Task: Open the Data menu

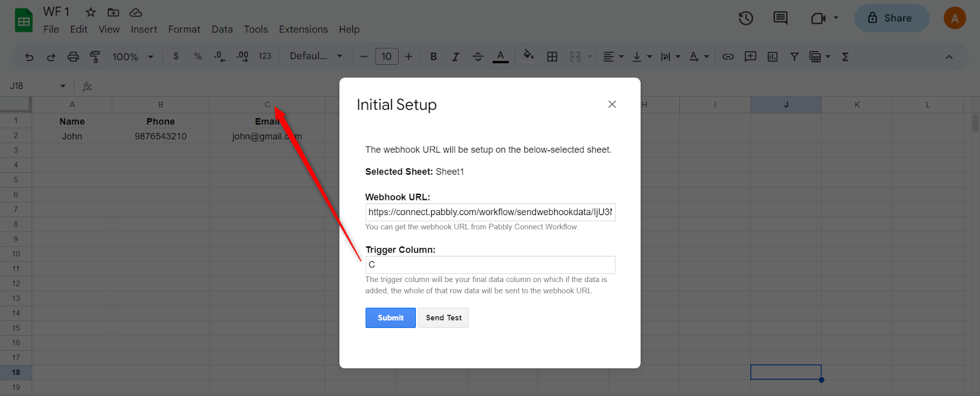Action: click(x=222, y=29)
